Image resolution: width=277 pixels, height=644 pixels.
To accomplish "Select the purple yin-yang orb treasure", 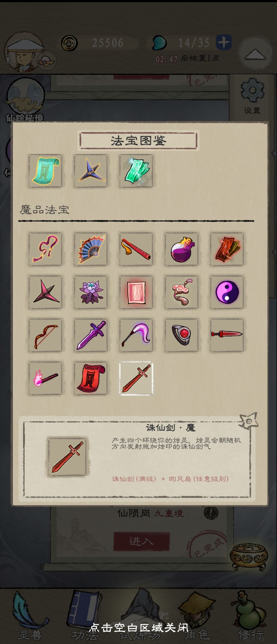I will click(227, 292).
